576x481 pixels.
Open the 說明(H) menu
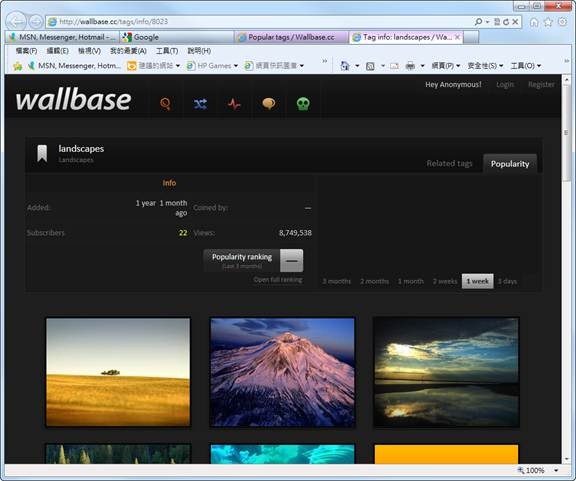(199, 51)
